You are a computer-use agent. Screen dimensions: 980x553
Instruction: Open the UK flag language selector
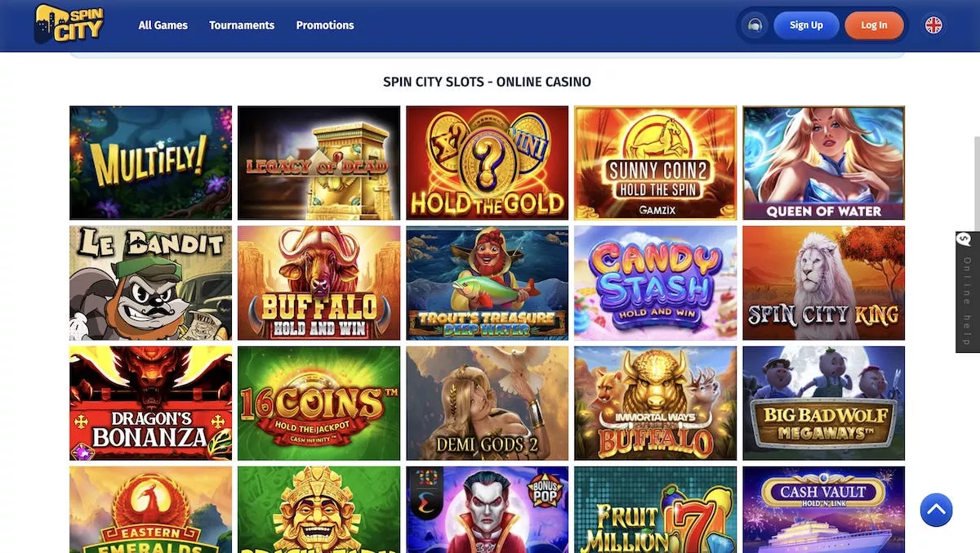(x=933, y=25)
